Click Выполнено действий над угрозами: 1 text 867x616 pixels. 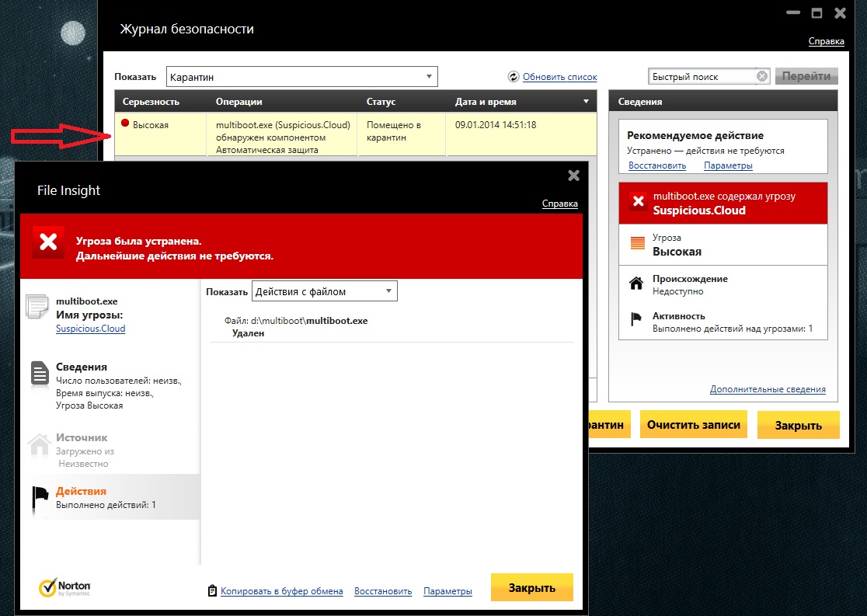point(733,329)
